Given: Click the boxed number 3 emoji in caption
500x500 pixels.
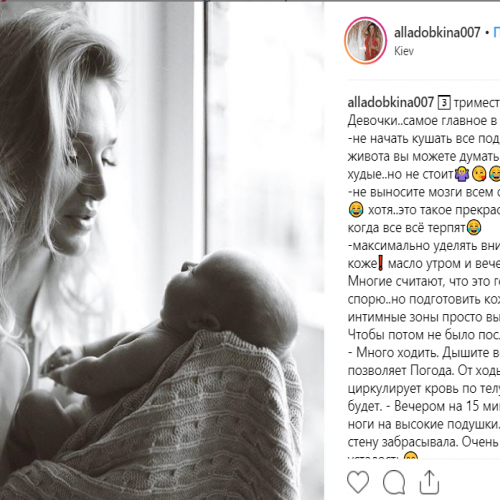Looking at the screenshot, I should pos(444,103).
